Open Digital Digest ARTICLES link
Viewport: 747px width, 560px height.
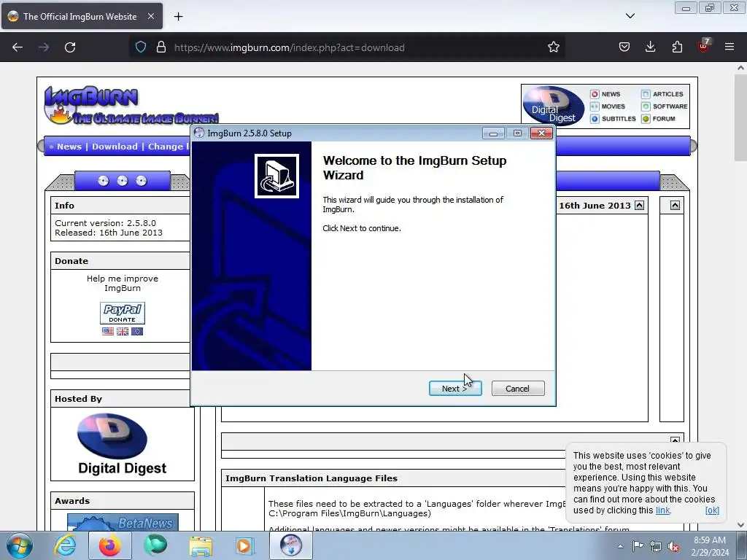point(662,94)
